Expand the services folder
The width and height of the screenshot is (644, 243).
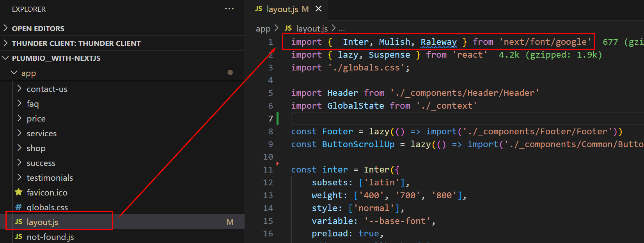pos(19,133)
